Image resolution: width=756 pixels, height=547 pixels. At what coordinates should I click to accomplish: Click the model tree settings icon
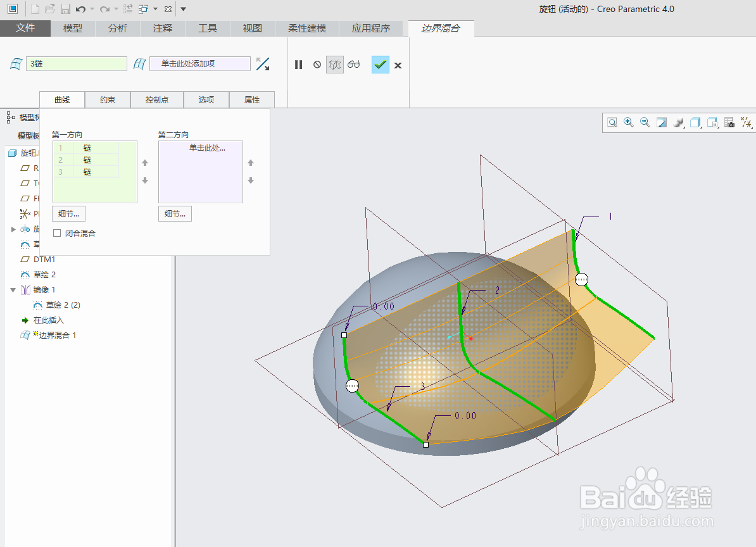coord(11,116)
